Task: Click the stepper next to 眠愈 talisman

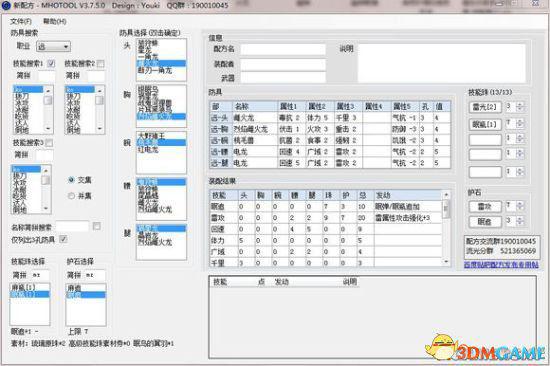Action: (521, 221)
